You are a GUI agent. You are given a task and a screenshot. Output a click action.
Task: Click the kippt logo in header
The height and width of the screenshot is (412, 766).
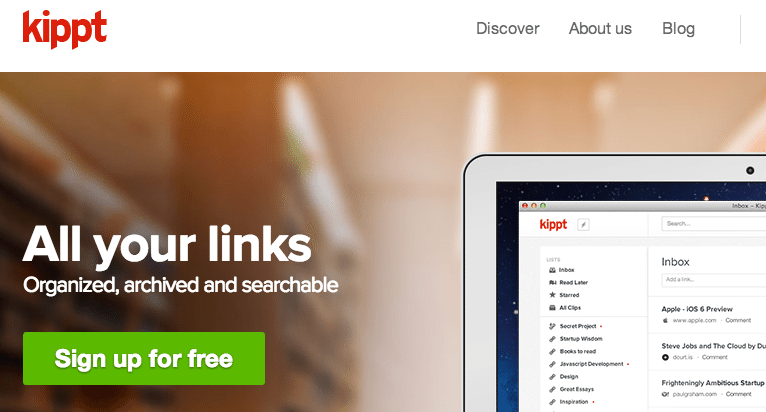[64, 29]
